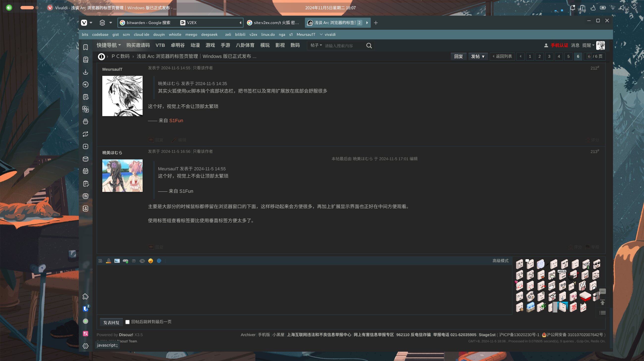Click the volume speaker tray icon
This screenshot has width=644, height=361.
[622, 8]
